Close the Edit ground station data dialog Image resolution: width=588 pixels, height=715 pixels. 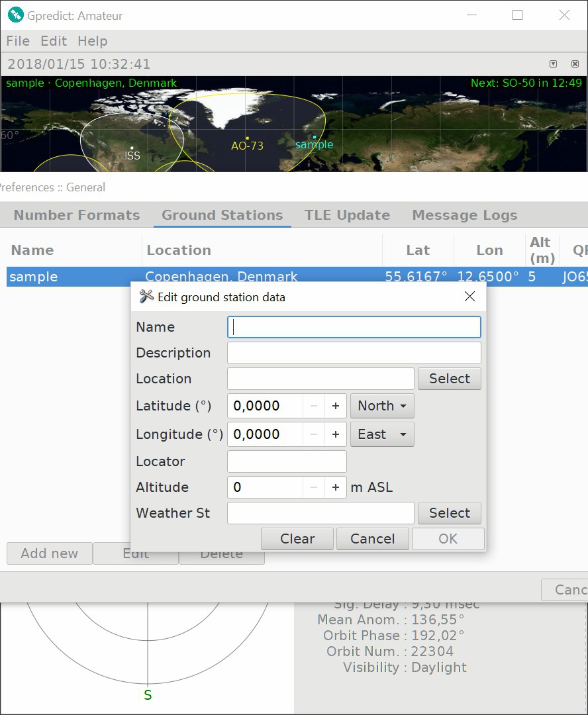point(469,297)
